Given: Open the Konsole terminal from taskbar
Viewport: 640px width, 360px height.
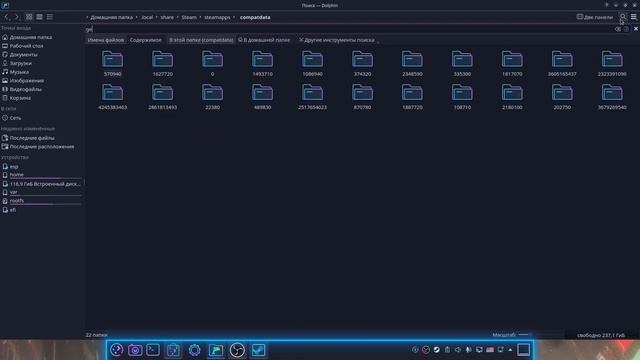Looking at the screenshot, I should coord(153,350).
